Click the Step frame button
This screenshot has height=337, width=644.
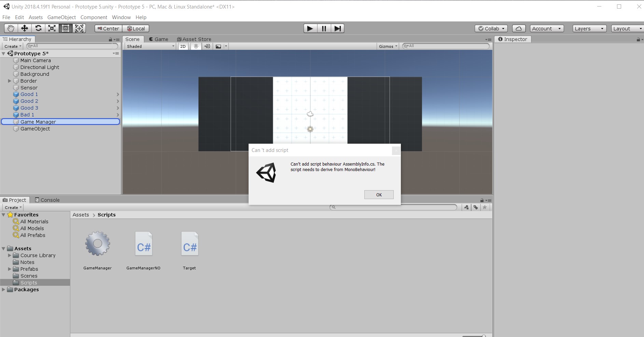point(337,28)
